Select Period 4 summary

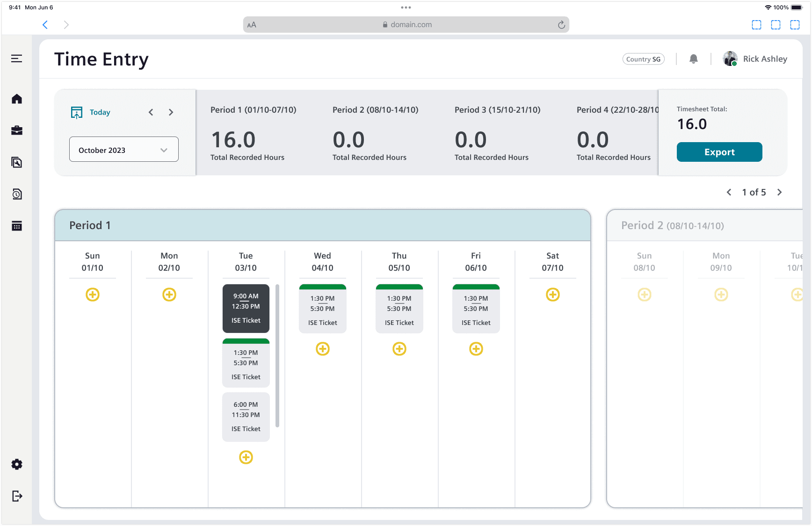(616, 133)
